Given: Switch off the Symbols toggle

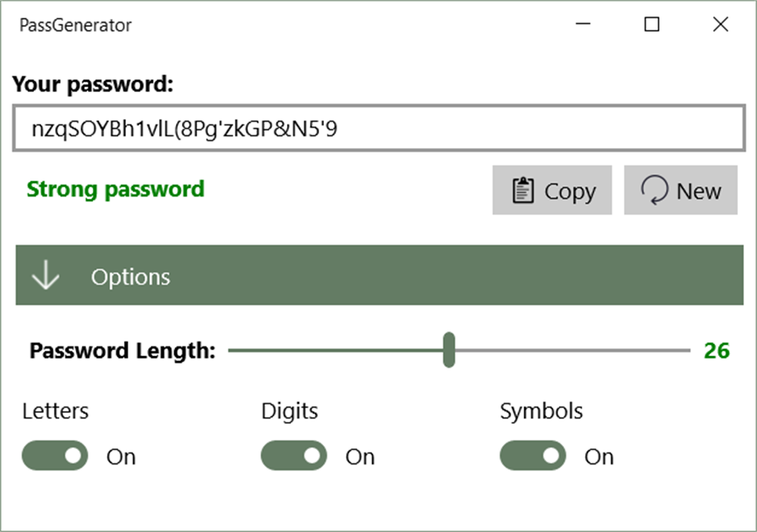Looking at the screenshot, I should (x=532, y=456).
